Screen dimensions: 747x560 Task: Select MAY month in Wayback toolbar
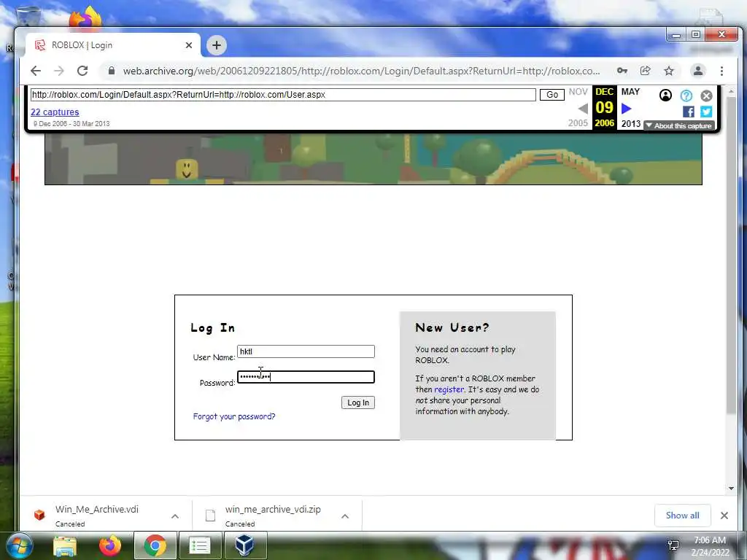pos(630,92)
